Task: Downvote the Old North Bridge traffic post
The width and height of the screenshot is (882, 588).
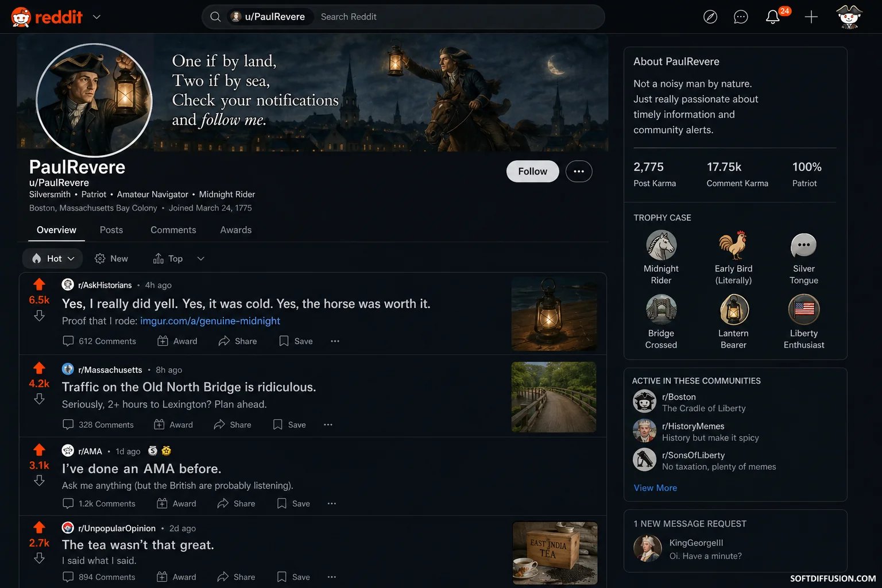Action: coord(39,399)
